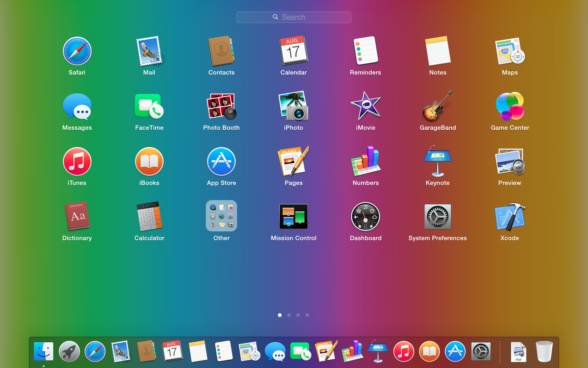
Task: Open iBooks from the Dock
Action: (x=430, y=352)
